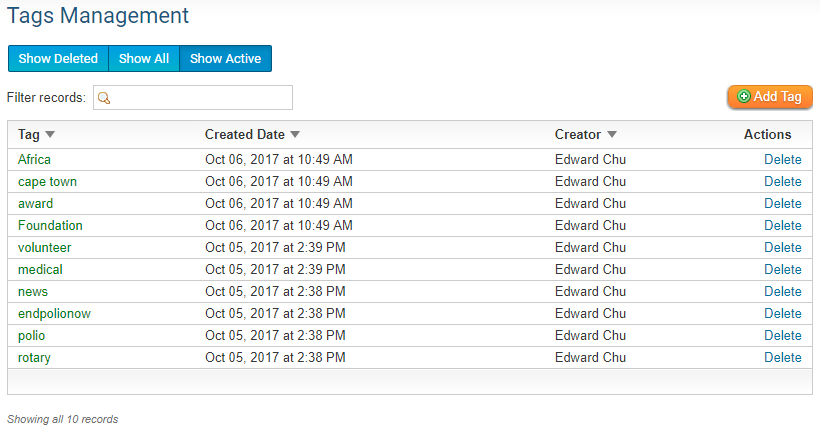The image size is (820, 433).
Task: Delete the polio tag
Action: pyautogui.click(x=782, y=335)
